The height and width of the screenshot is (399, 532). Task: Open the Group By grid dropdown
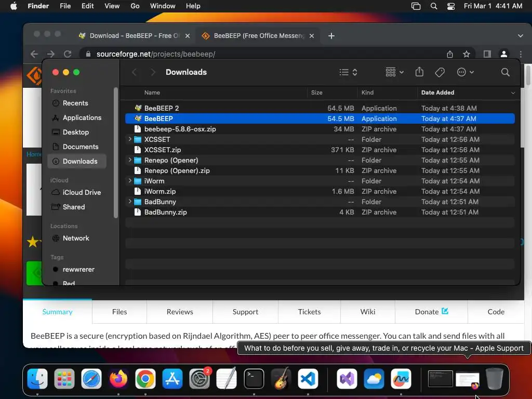coord(395,72)
